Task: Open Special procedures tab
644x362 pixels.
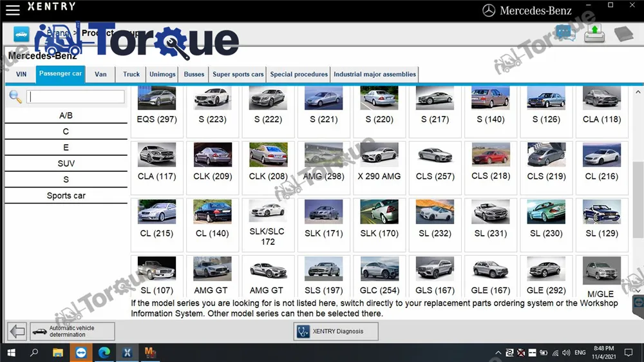Action: pyautogui.click(x=299, y=74)
